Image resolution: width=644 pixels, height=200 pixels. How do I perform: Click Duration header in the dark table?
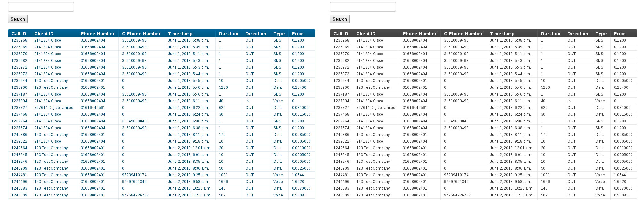click(x=551, y=34)
